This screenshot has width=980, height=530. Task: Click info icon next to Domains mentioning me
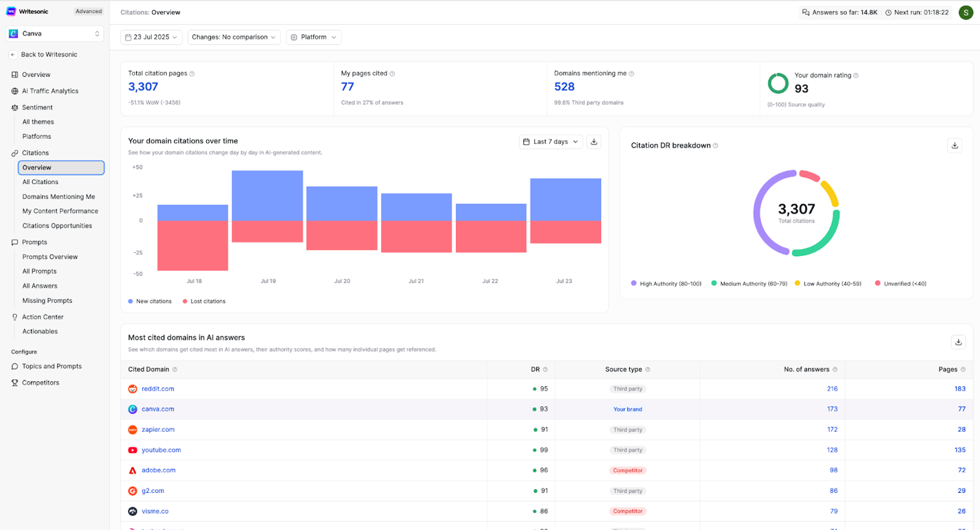point(631,74)
